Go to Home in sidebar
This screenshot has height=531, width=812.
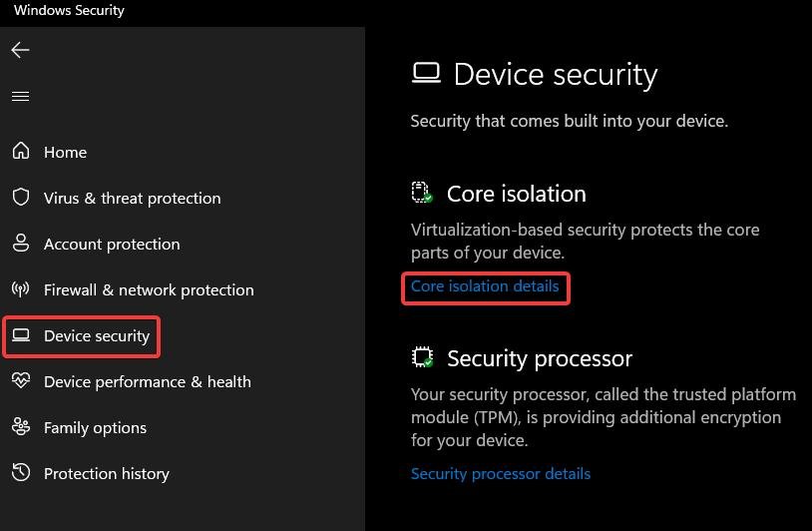[x=65, y=152]
